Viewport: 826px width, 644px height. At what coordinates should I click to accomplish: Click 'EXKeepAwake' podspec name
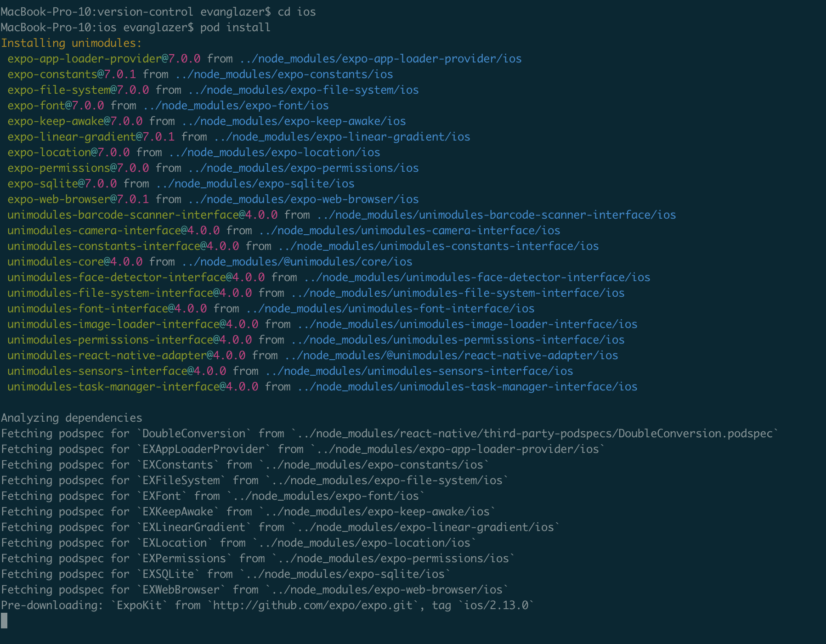tap(178, 512)
